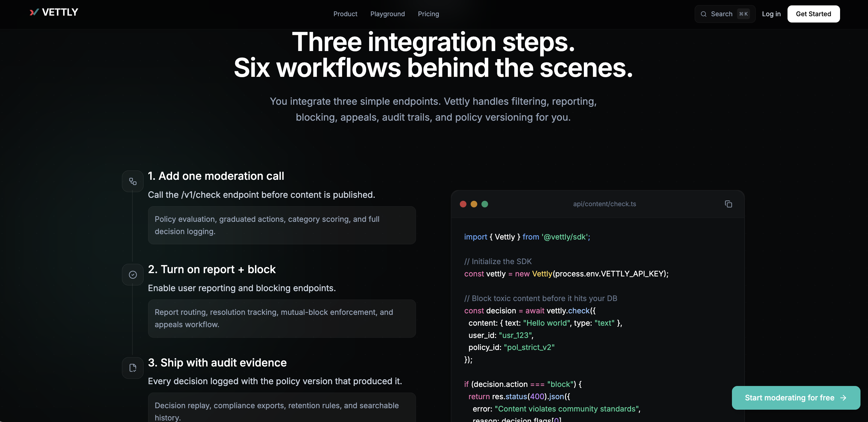This screenshot has height=422, width=868.
Task: Click the ⌘K shortcut badge
Action: [743, 14]
